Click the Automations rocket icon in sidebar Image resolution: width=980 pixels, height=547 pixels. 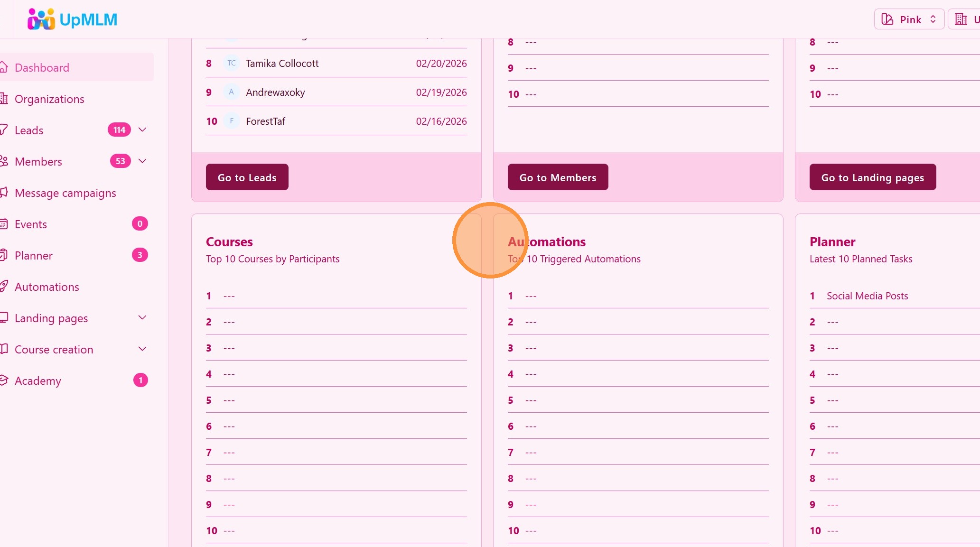[x=4, y=287]
